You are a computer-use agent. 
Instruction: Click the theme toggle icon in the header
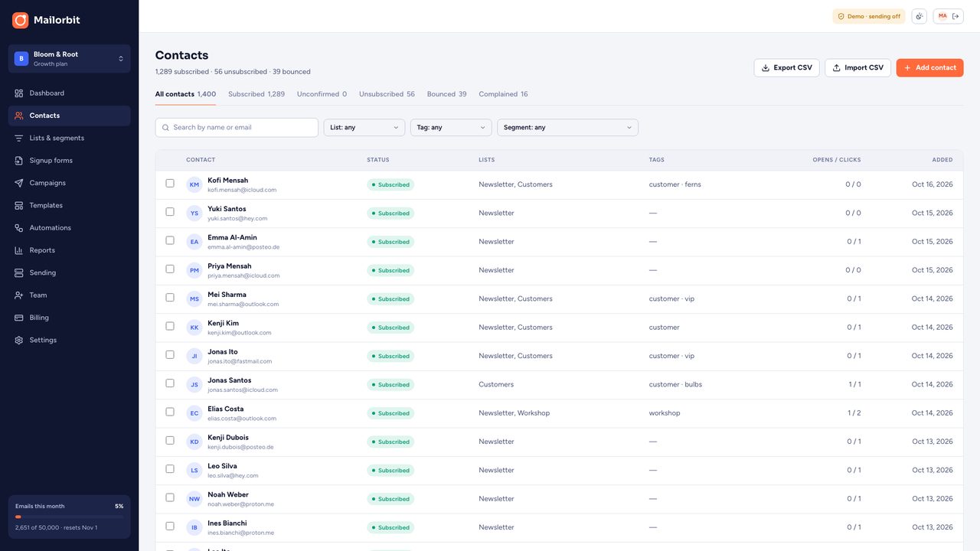pos(919,16)
